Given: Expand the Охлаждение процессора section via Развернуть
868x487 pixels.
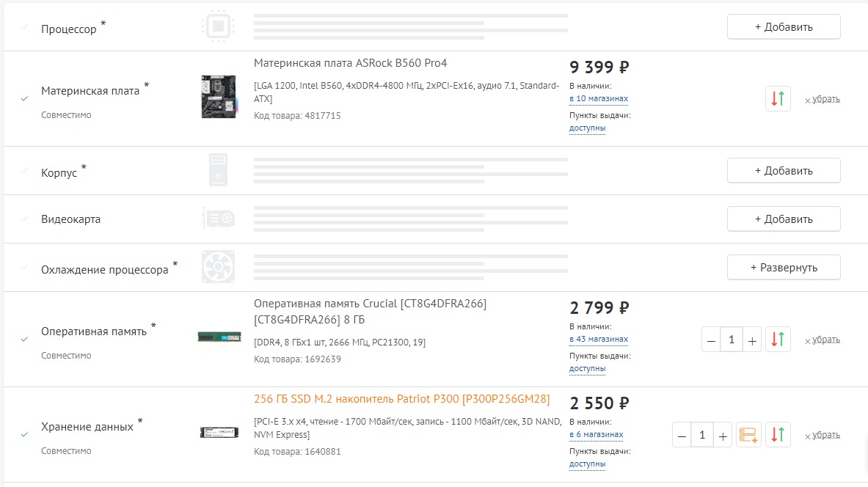Looking at the screenshot, I should pos(784,267).
